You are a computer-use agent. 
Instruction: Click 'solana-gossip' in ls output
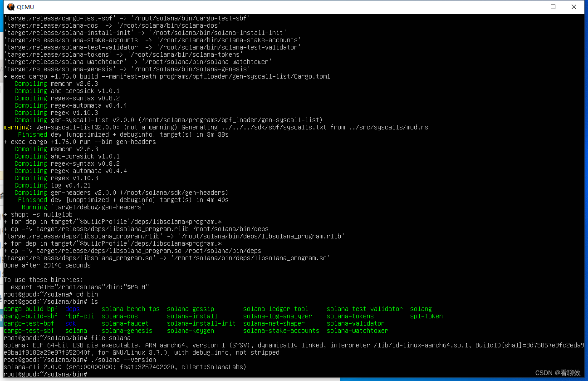point(191,309)
